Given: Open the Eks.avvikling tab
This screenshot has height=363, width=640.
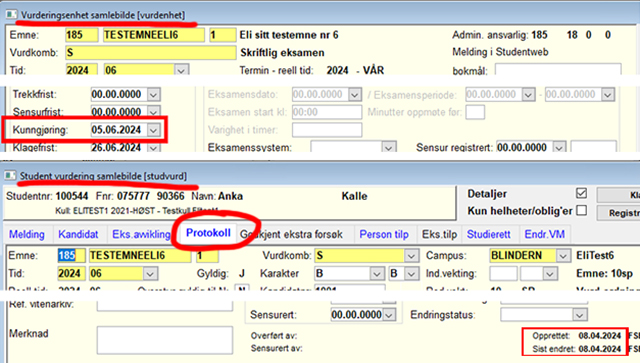Looking at the screenshot, I should click(141, 234).
